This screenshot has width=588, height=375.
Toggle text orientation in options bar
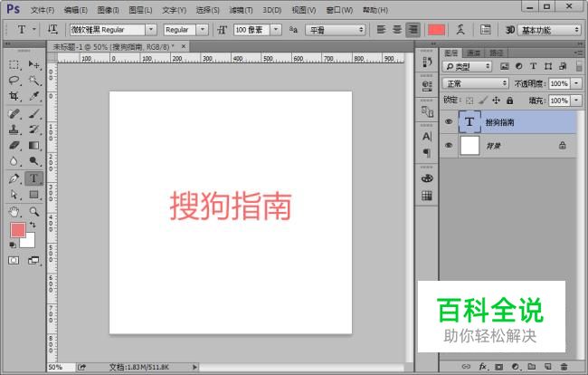pos(52,29)
